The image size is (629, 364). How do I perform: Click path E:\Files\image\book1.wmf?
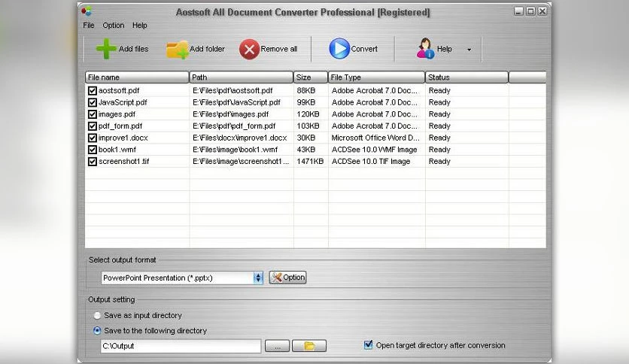tap(235, 150)
